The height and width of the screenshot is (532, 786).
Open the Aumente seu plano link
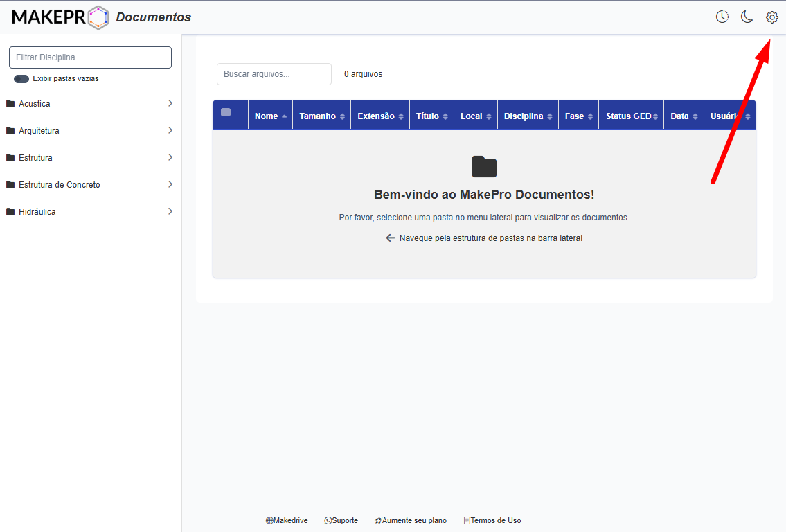click(414, 521)
